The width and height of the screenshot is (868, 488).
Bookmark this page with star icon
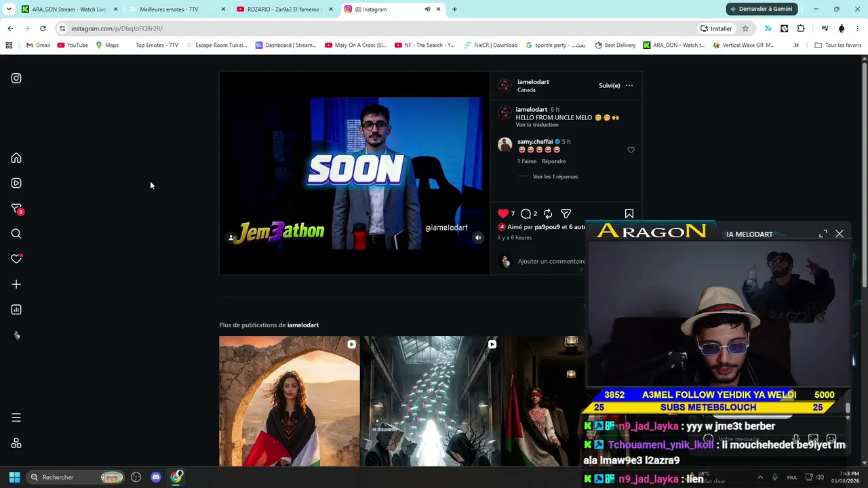pos(745,28)
